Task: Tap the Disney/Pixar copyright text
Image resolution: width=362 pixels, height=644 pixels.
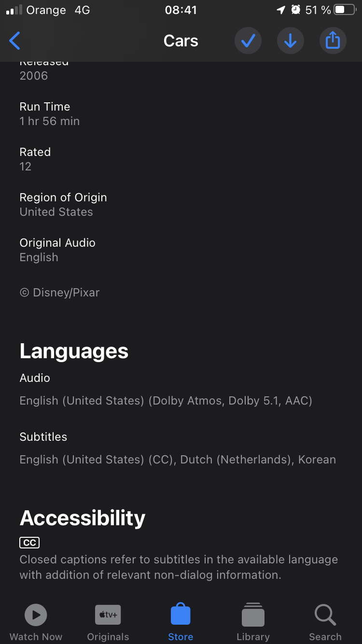Action: coord(59,293)
